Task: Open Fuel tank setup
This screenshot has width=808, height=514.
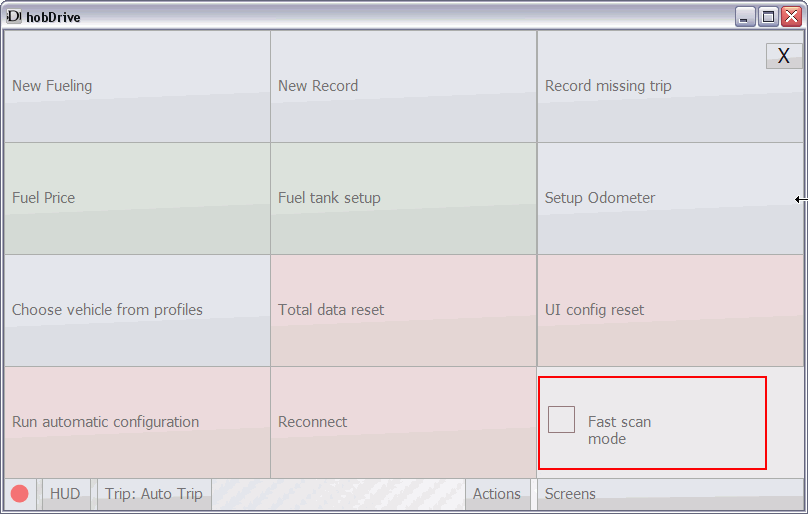Action: (x=403, y=198)
